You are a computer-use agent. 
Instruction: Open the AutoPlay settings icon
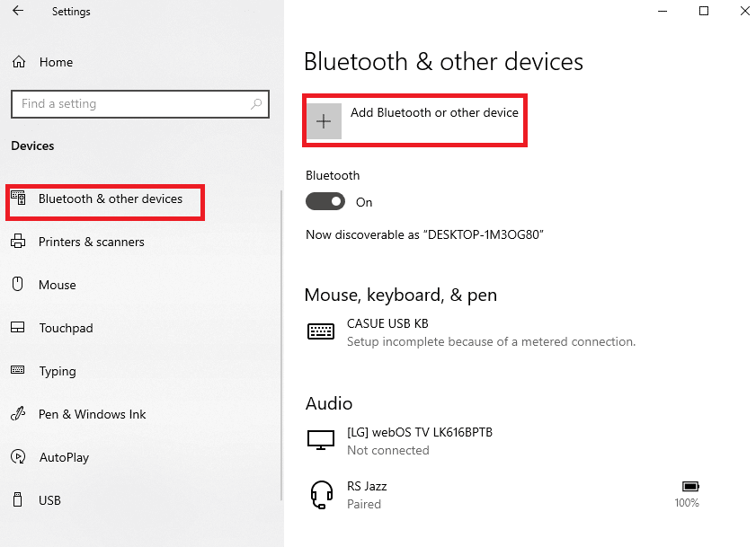click(17, 457)
